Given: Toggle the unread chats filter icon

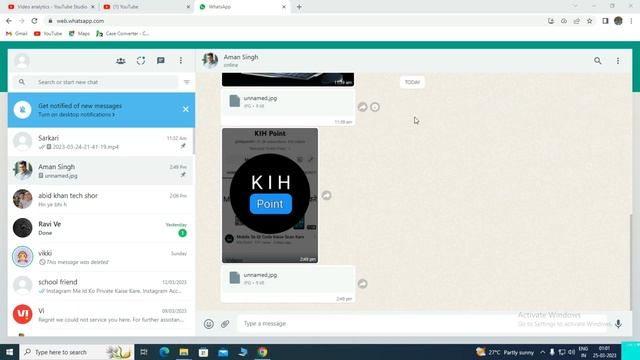Looking at the screenshot, I should (187, 82).
